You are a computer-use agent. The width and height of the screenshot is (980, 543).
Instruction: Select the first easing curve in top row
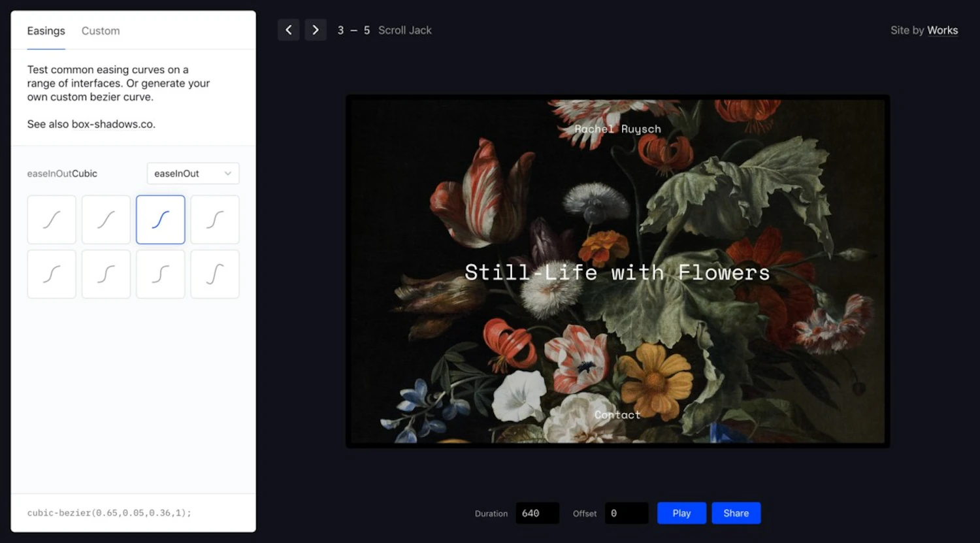52,220
